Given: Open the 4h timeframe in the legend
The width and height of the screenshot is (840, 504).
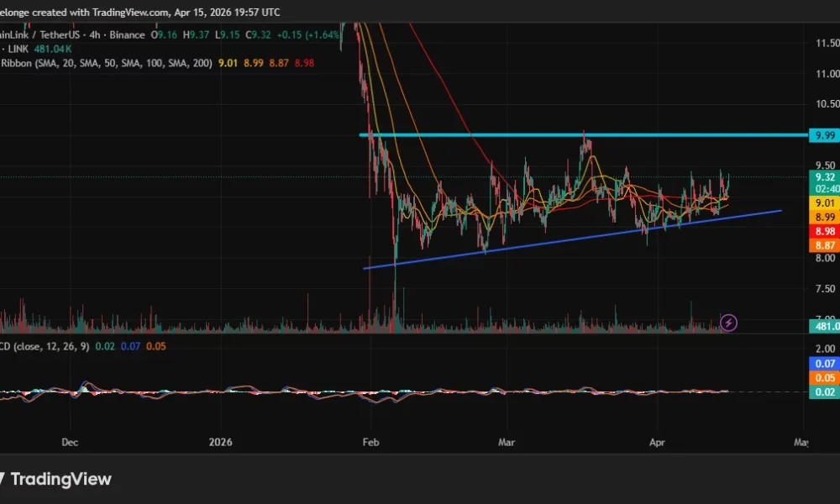Looking at the screenshot, I should click(94, 35).
